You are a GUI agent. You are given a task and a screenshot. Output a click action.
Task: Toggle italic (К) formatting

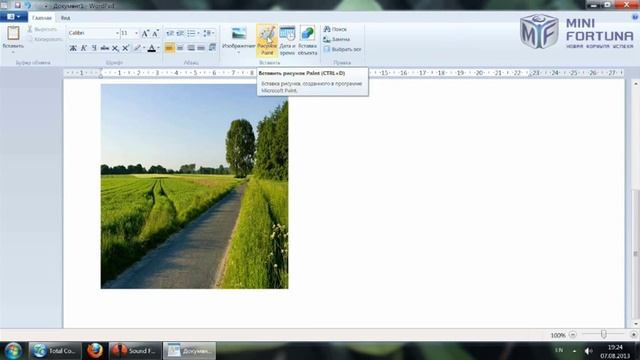[84, 48]
